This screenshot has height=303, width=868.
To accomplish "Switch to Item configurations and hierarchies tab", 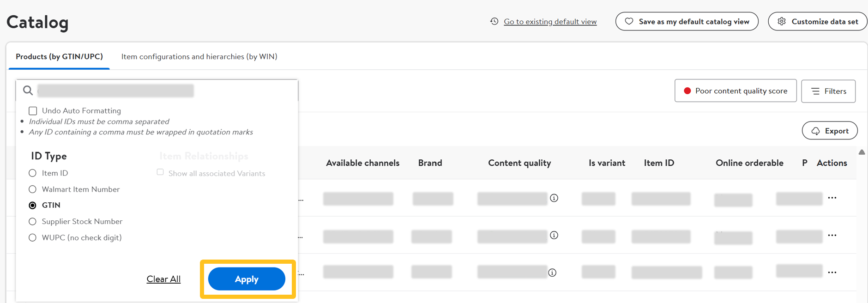I will tap(199, 56).
